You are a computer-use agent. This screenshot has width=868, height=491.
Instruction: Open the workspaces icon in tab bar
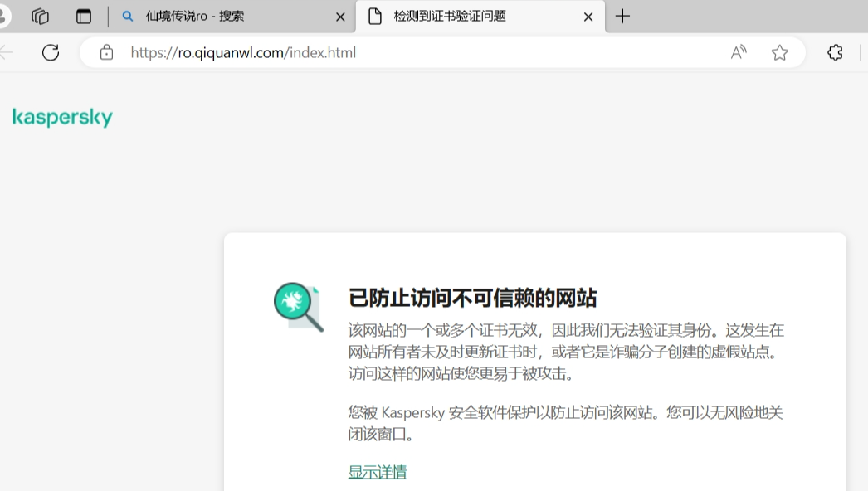click(41, 17)
